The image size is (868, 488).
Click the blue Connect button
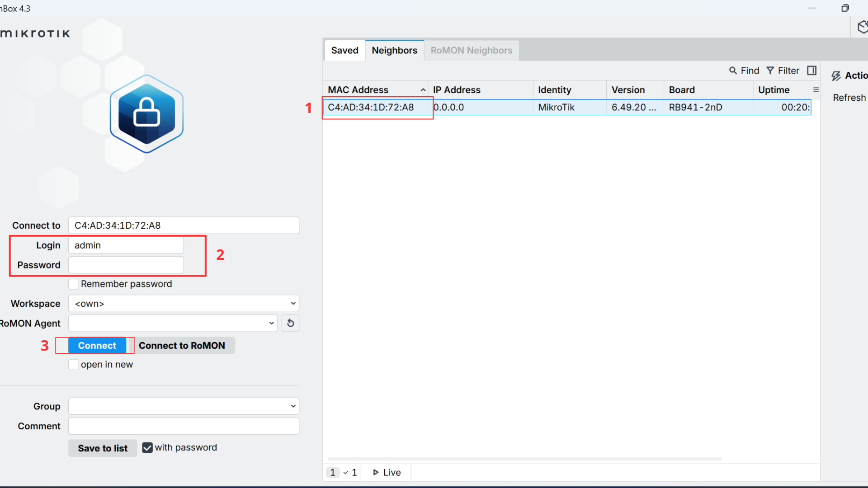97,346
